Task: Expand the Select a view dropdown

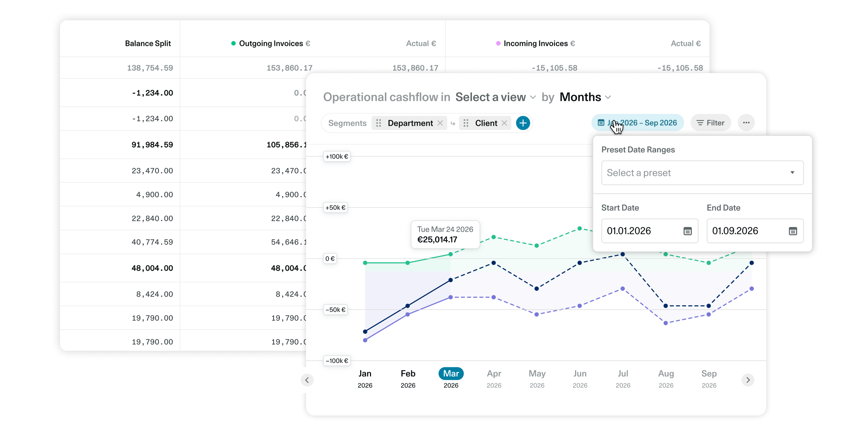Action: pos(495,97)
